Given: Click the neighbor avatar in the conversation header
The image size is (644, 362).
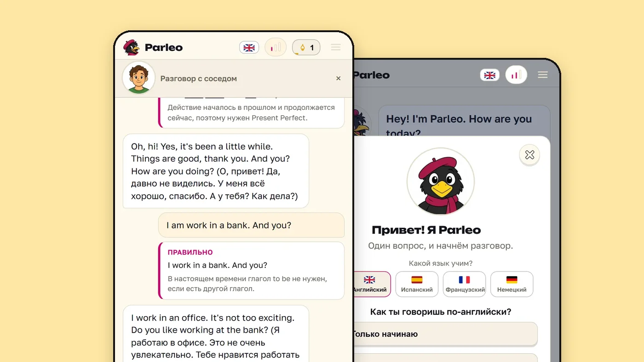Looking at the screenshot, I should pos(138,78).
